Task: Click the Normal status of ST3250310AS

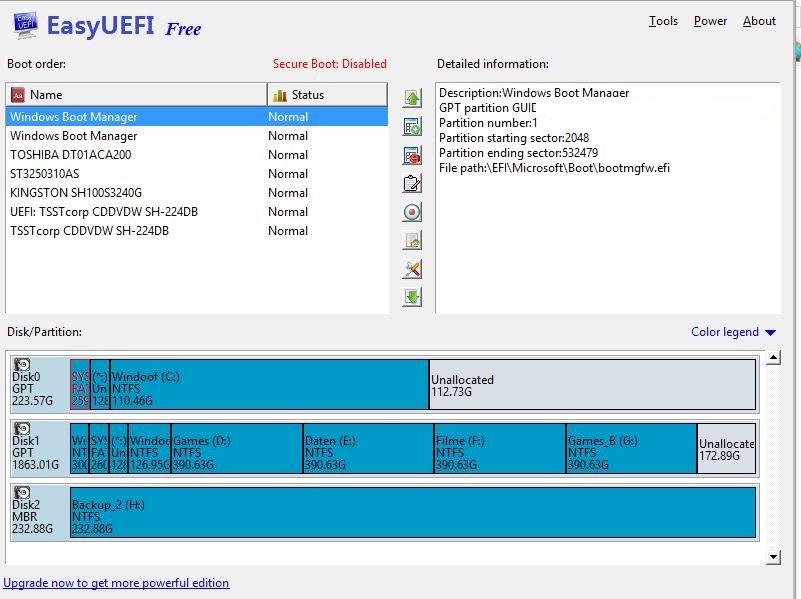Action: (x=288, y=174)
